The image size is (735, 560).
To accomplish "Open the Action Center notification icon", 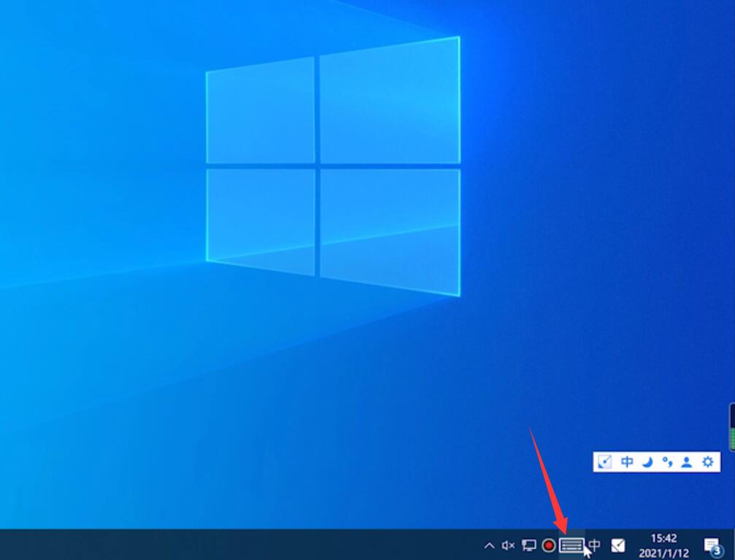I will [x=712, y=546].
